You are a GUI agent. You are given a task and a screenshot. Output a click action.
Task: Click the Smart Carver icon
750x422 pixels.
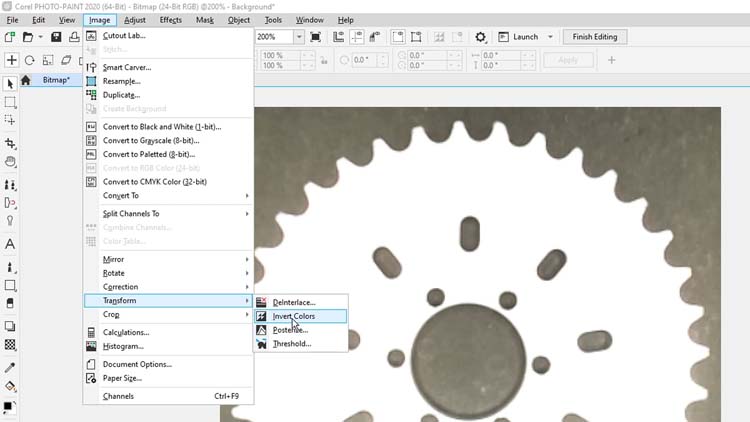[91, 67]
